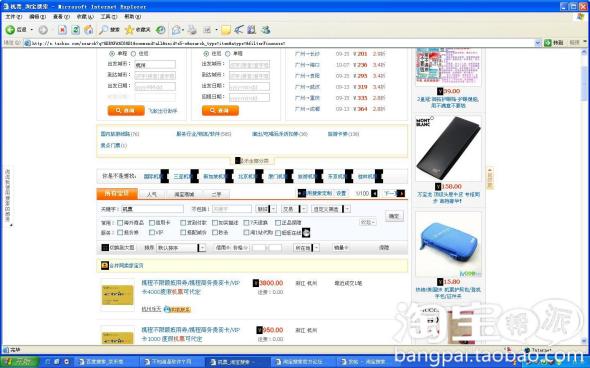Tick the first filter checkbox under the keyword field

120,223
